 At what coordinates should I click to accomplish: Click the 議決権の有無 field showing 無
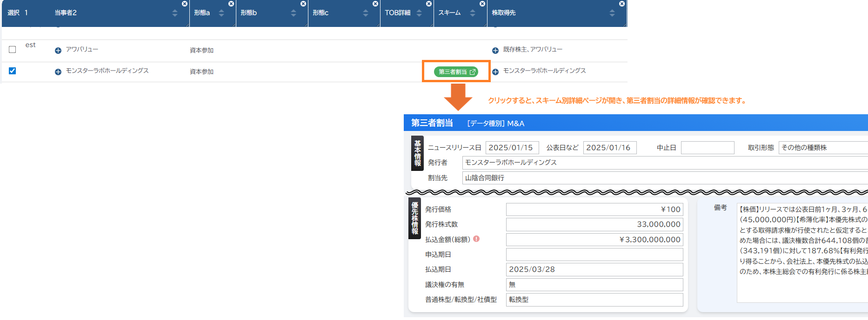click(x=594, y=285)
